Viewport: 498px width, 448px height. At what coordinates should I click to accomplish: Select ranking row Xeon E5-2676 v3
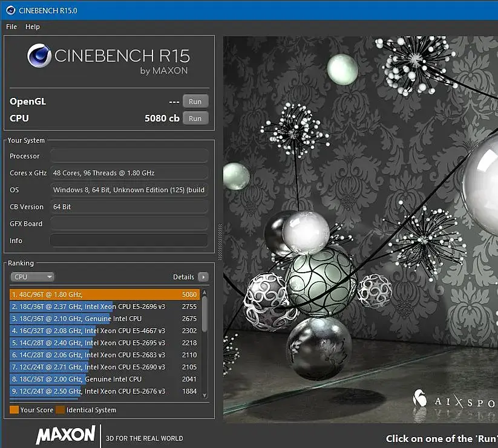point(105,391)
